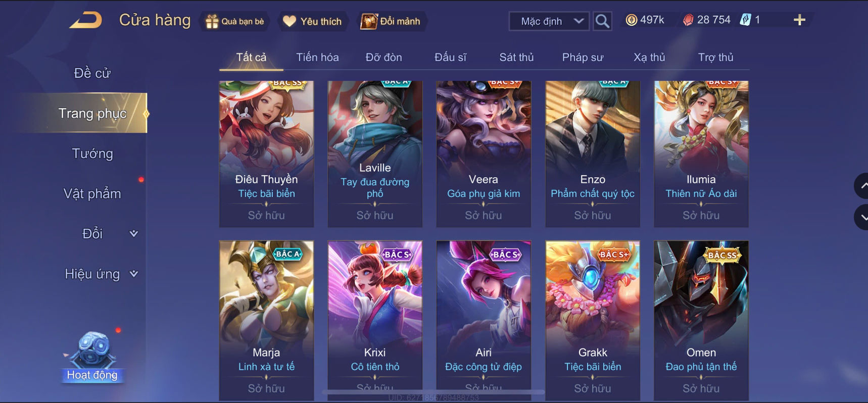Viewport: 868px width, 403px height.
Task: Click the scroll-down arrow on right edge
Action: point(862,218)
